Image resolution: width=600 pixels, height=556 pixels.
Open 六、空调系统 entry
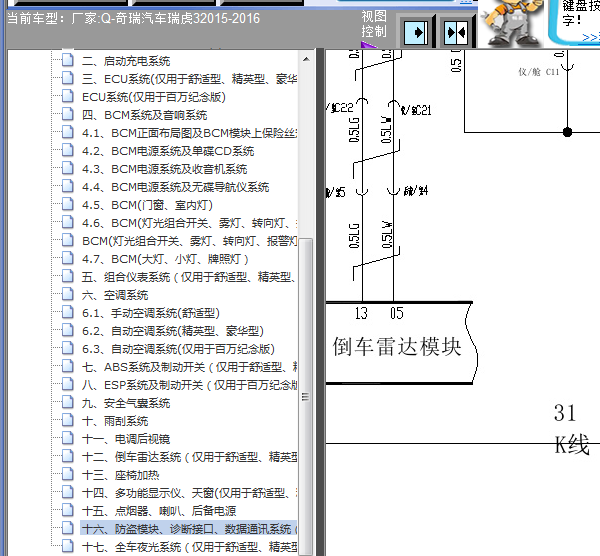115,295
